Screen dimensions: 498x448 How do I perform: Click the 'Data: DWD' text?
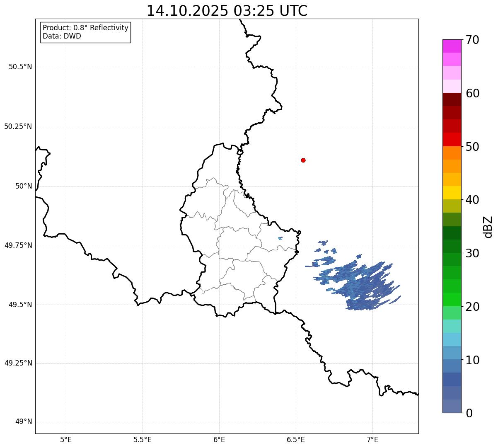pyautogui.click(x=62, y=36)
